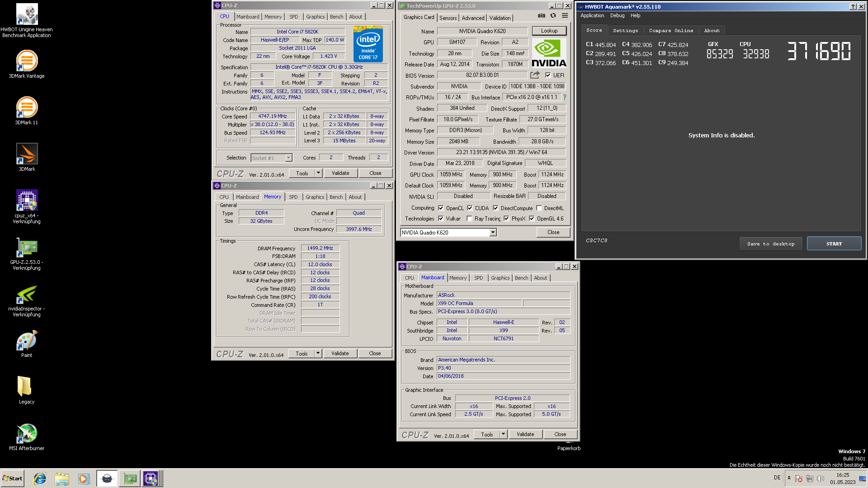
Task: Toggle the PhysX checkbox
Action: pos(506,219)
